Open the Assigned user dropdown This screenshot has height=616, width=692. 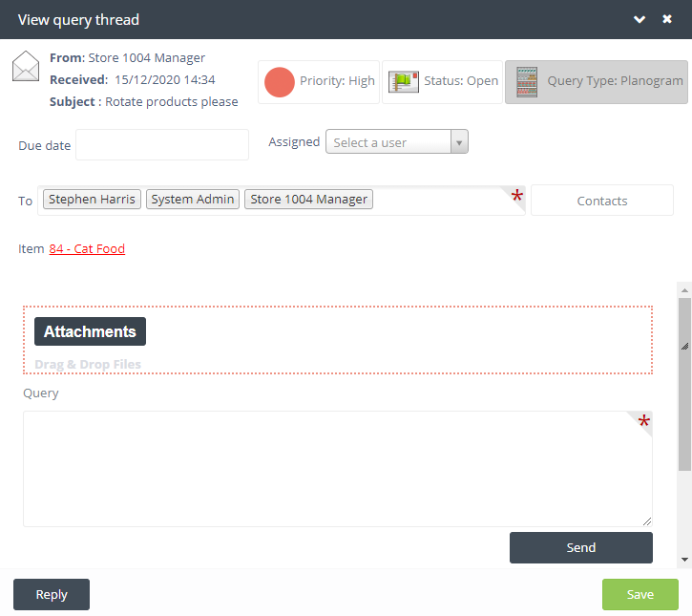396,142
